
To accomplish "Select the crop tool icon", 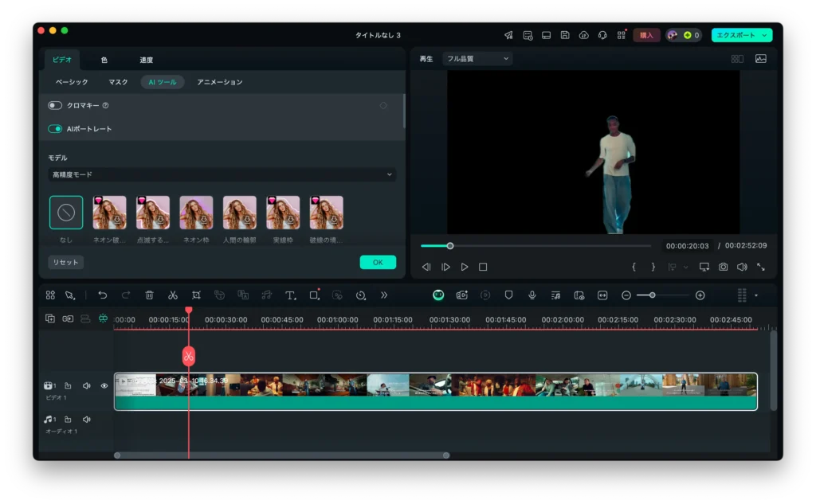I will point(196,295).
